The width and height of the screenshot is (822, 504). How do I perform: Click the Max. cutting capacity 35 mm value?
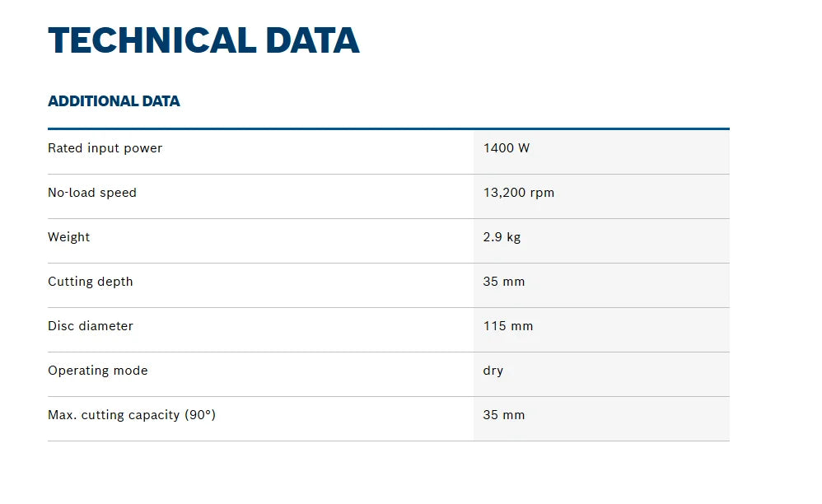point(504,415)
